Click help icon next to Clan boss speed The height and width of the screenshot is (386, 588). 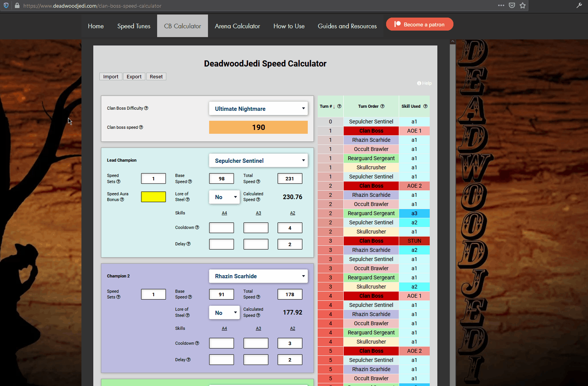(x=141, y=127)
